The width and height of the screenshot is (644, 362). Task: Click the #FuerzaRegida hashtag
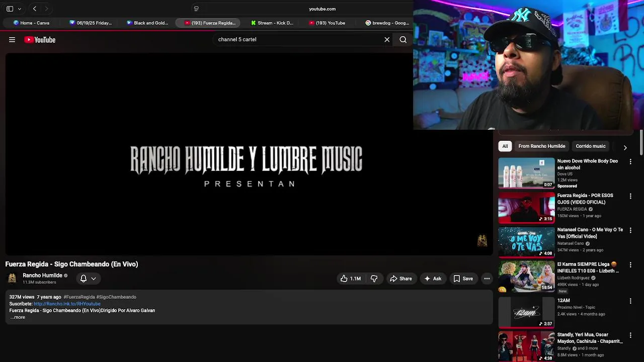coord(79,297)
